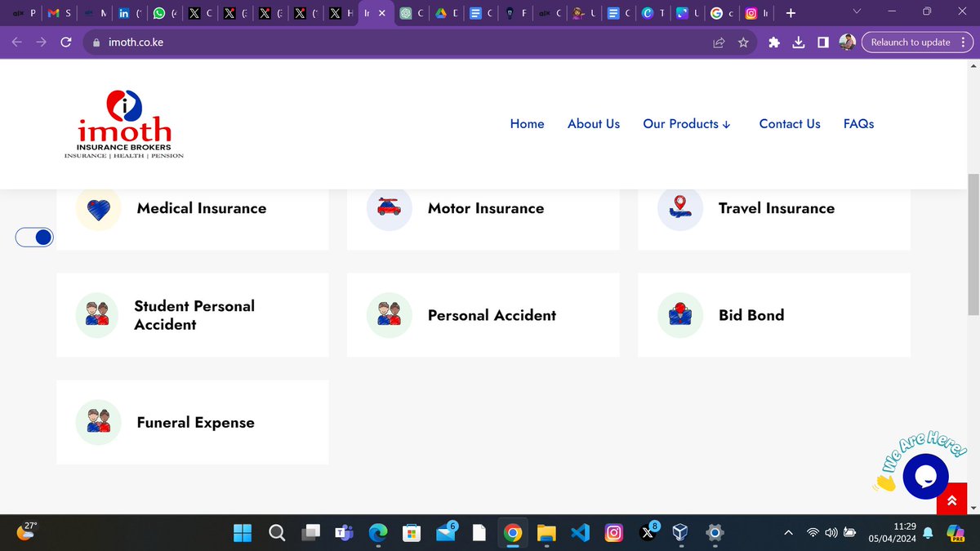Open the Funeral Expense product link
Image resolution: width=980 pixels, height=551 pixels.
coord(196,422)
